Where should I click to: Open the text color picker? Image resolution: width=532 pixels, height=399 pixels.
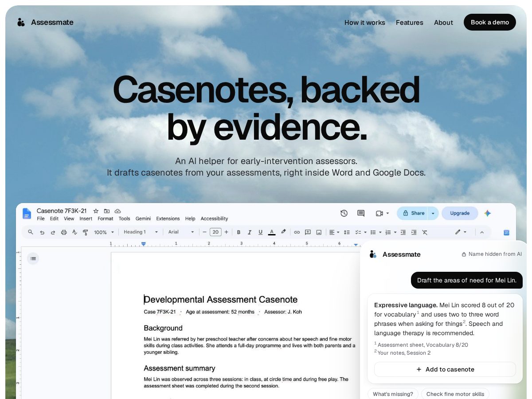pyautogui.click(x=272, y=232)
